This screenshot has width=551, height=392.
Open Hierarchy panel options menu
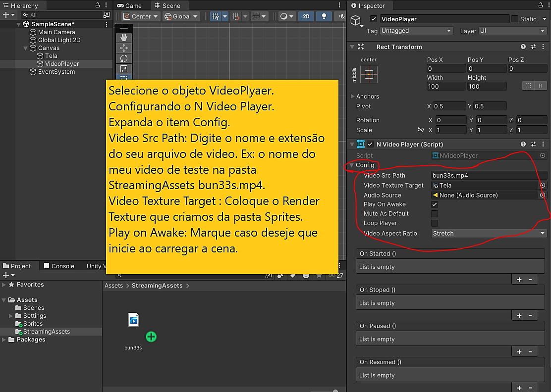pyautogui.click(x=106, y=5)
